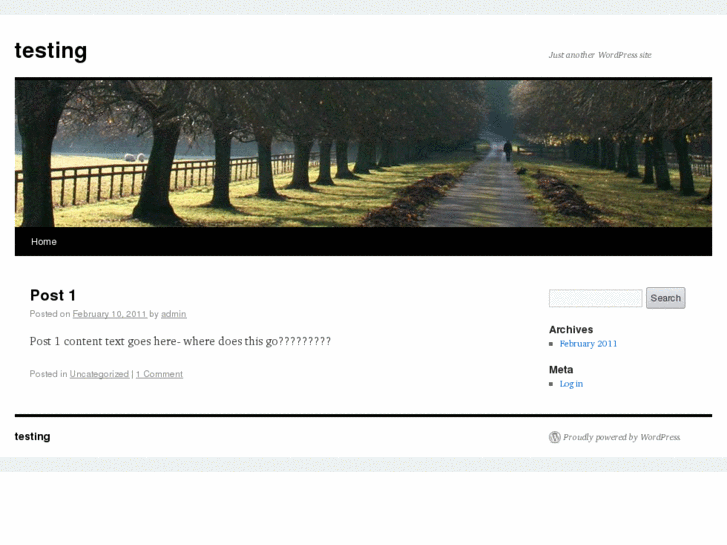
Task: Select the Meta heading text
Action: click(x=561, y=370)
